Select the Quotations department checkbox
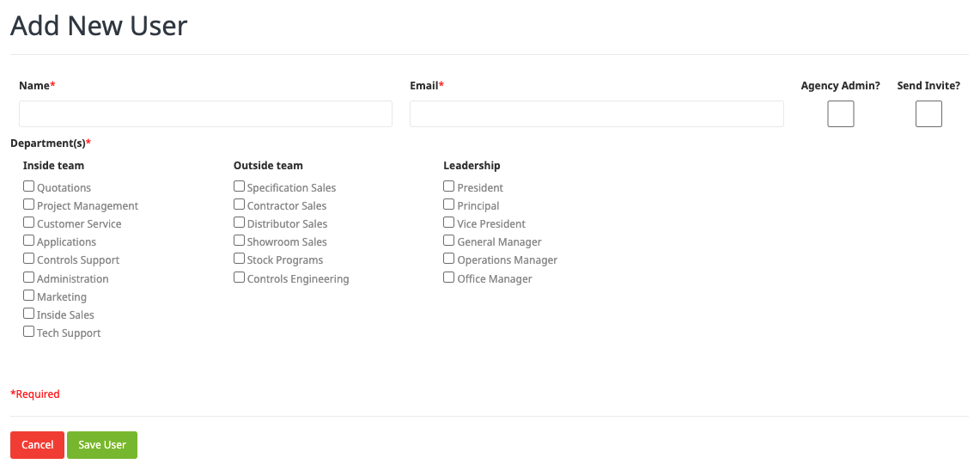This screenshot has width=980, height=470. point(28,186)
